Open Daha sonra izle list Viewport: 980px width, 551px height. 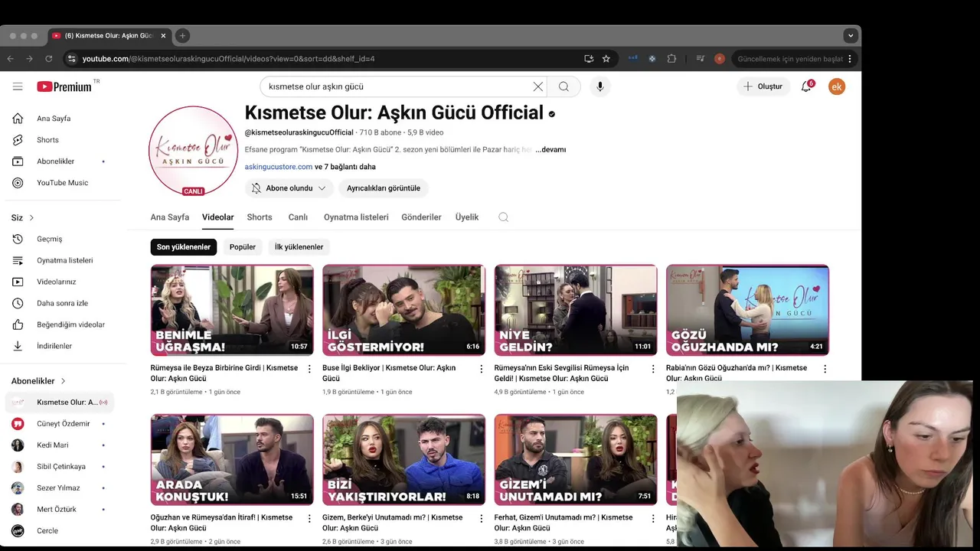click(63, 303)
